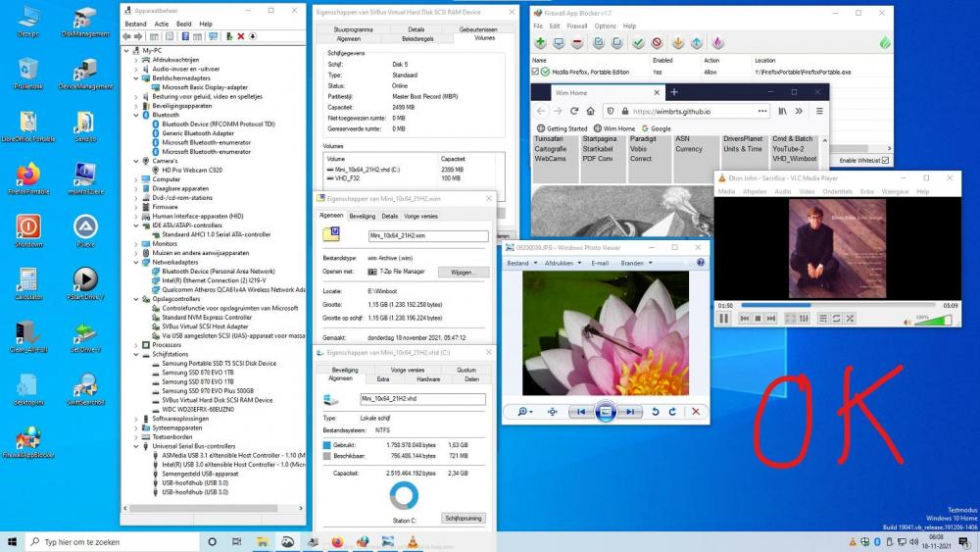Click the green checkmark allow icon in Firewall App Blocker

(638, 42)
